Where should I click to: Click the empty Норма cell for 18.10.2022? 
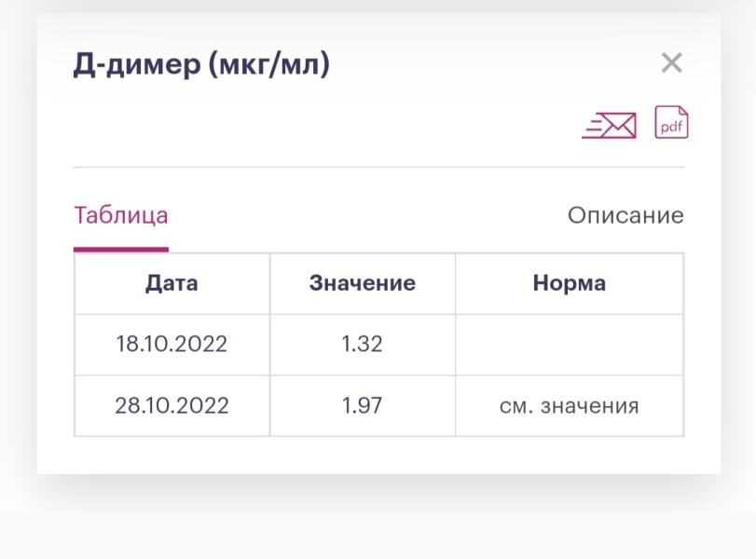569,345
